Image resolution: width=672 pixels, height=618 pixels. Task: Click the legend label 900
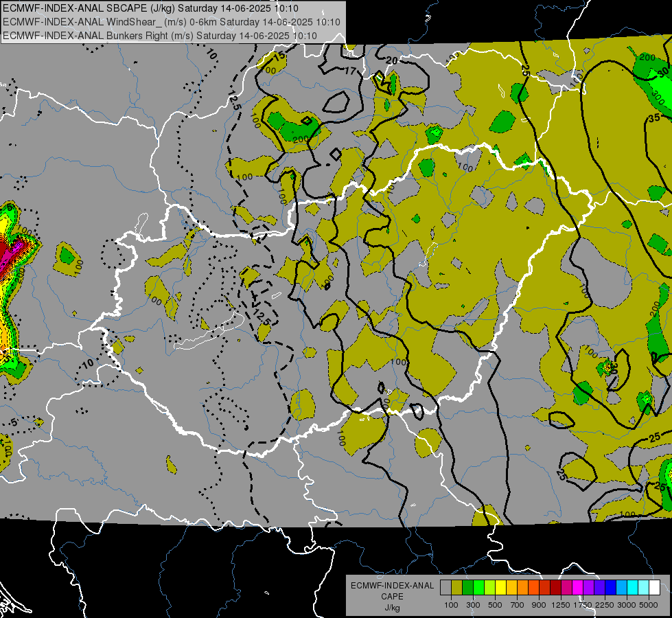coord(539,605)
